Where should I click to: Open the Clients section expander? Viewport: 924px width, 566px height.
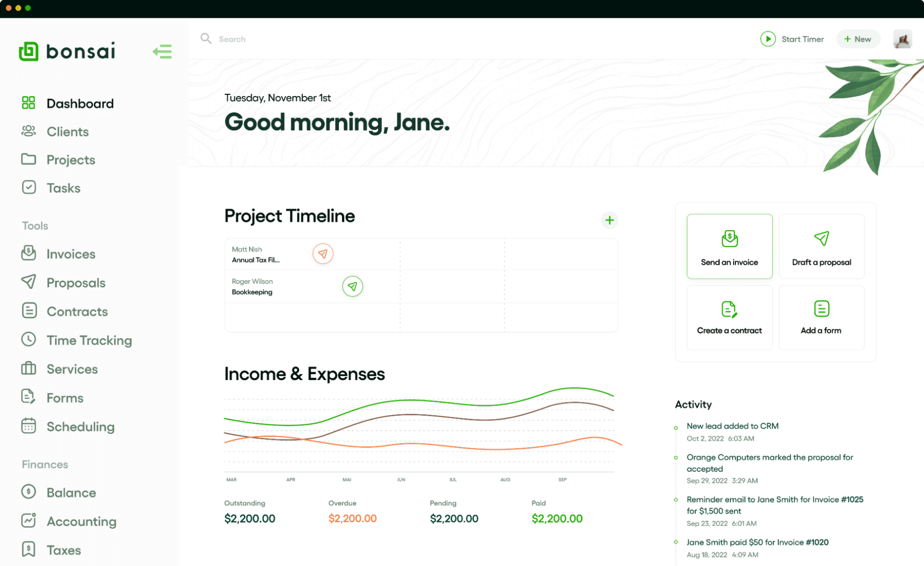66,131
